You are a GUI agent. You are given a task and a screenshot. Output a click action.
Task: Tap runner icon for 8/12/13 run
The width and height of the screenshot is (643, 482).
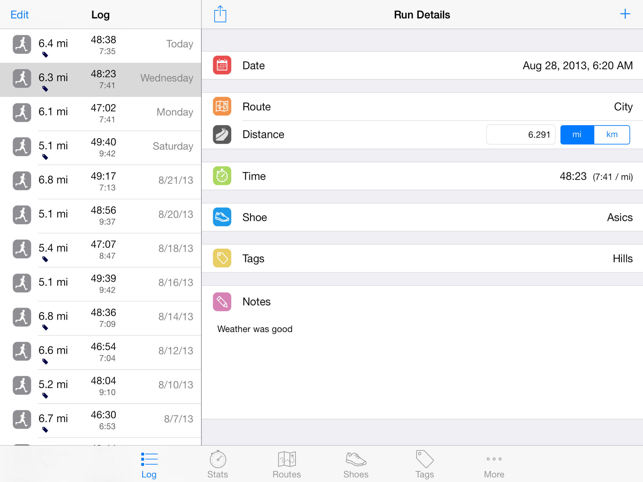(x=22, y=351)
